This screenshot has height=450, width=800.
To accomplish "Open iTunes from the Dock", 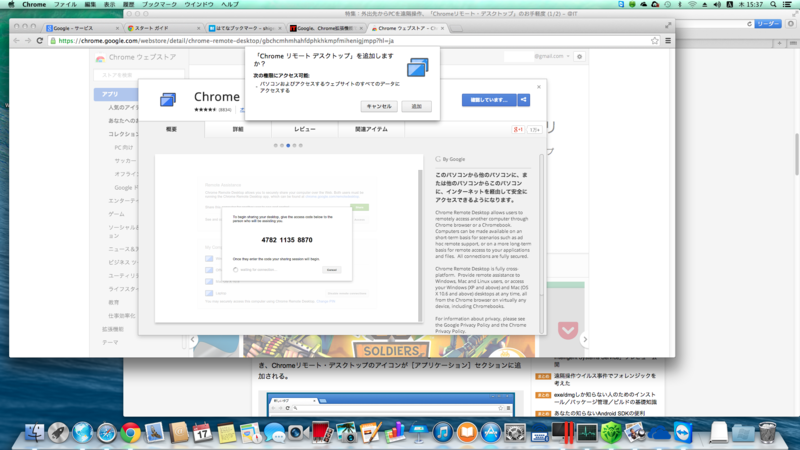I will tap(442, 433).
